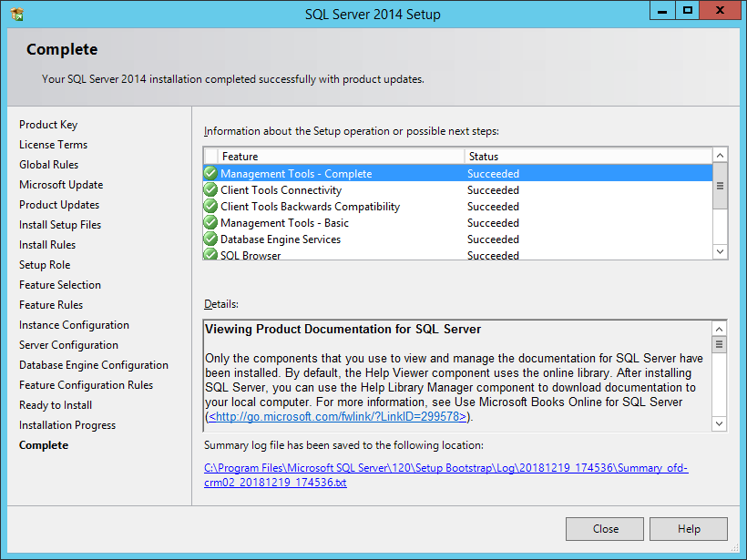Screen dimensions: 747x560
Task: Open Help with the Help button
Action: 689,529
